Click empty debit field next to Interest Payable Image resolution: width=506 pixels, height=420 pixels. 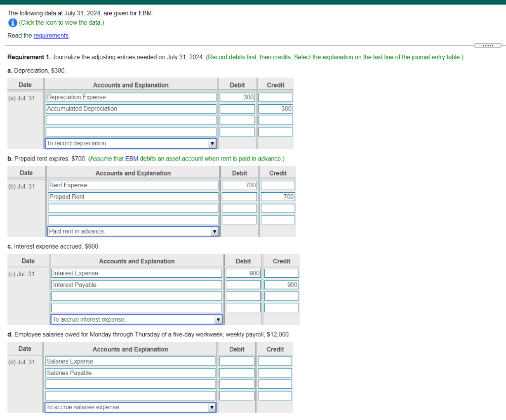243,285
